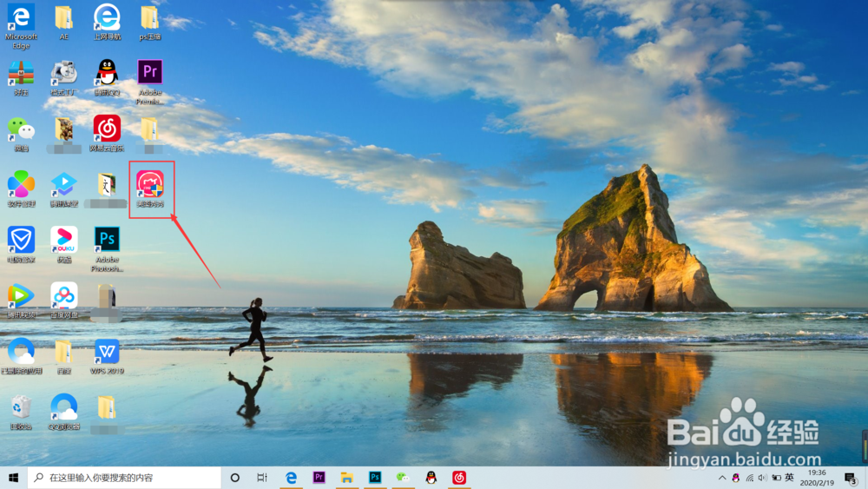Select the 微信 WeChat desktop shortcut

pos(21,134)
